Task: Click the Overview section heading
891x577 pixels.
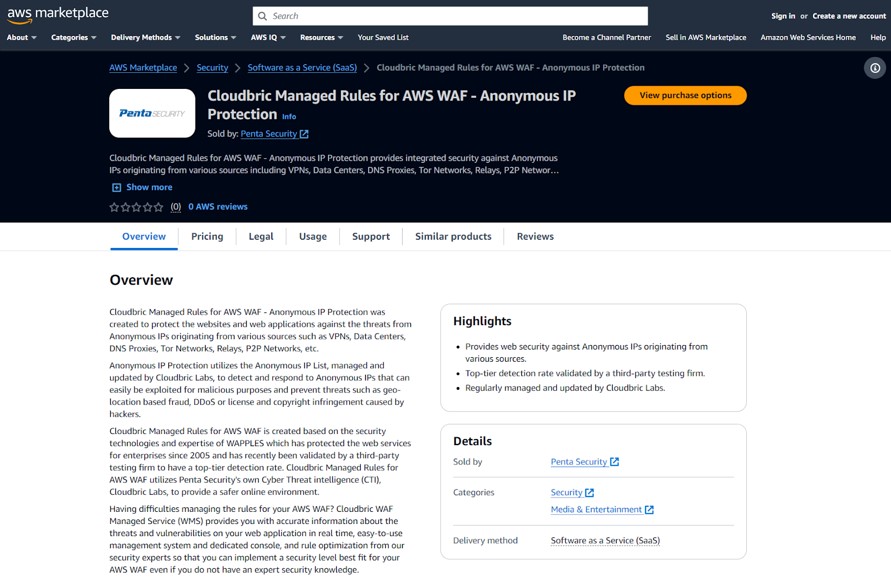Action: (x=141, y=280)
